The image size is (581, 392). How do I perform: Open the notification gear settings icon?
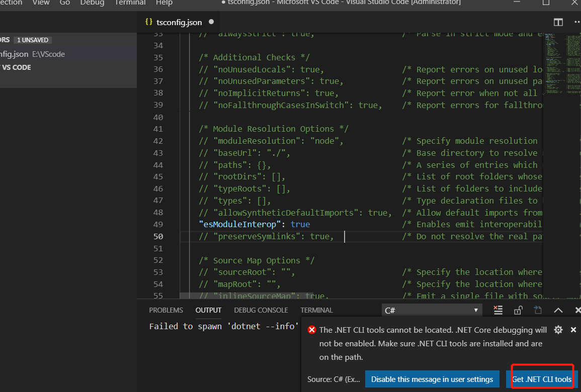[558, 330]
